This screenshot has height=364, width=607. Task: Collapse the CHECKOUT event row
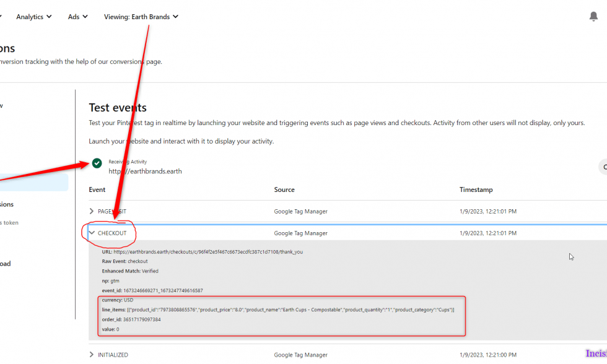[x=92, y=233]
